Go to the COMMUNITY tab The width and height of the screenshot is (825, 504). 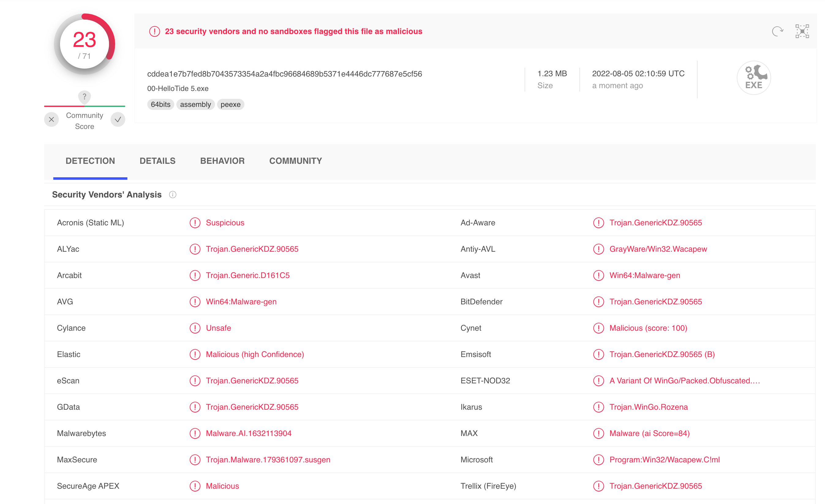295,161
